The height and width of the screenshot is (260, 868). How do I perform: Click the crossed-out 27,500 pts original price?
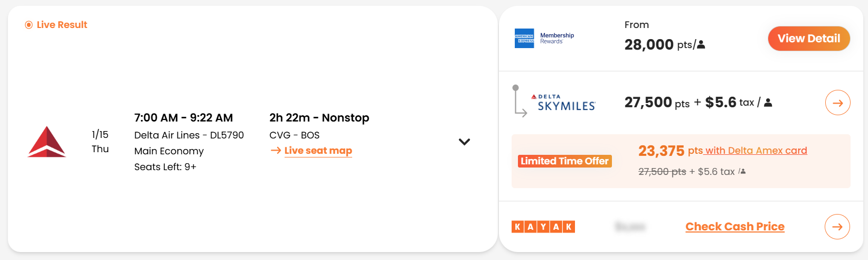point(662,172)
